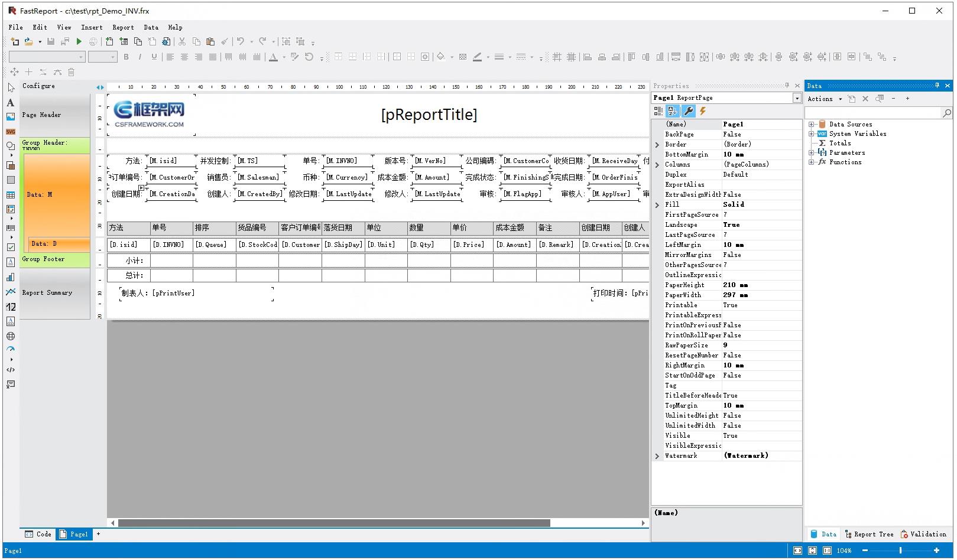Click the Events lightning bolt icon

703,111
